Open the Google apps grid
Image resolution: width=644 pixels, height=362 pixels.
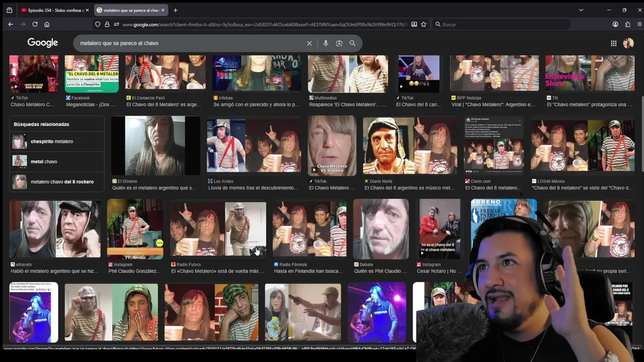tap(614, 43)
